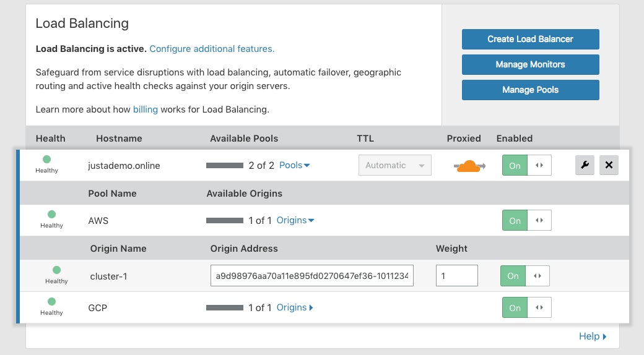Collapse the Pools expander for justademo.online
The height and width of the screenshot is (355, 644).
point(295,165)
